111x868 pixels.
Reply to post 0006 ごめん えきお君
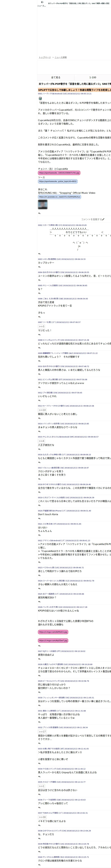pos(39,317)
